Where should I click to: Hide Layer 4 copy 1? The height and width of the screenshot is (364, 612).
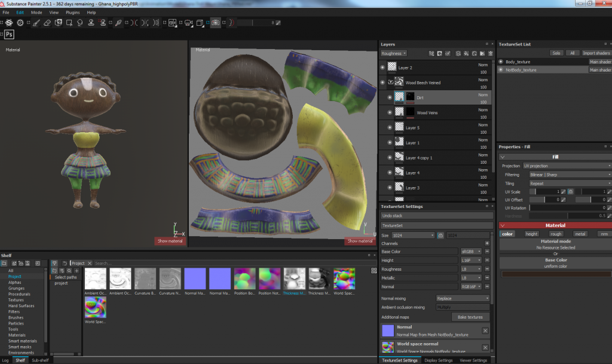tap(390, 158)
